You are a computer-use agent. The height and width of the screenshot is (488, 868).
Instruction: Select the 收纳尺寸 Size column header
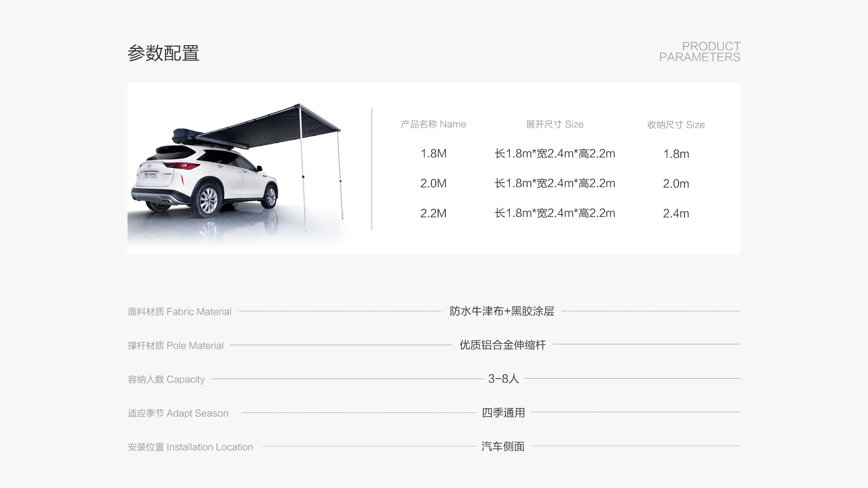(x=676, y=125)
